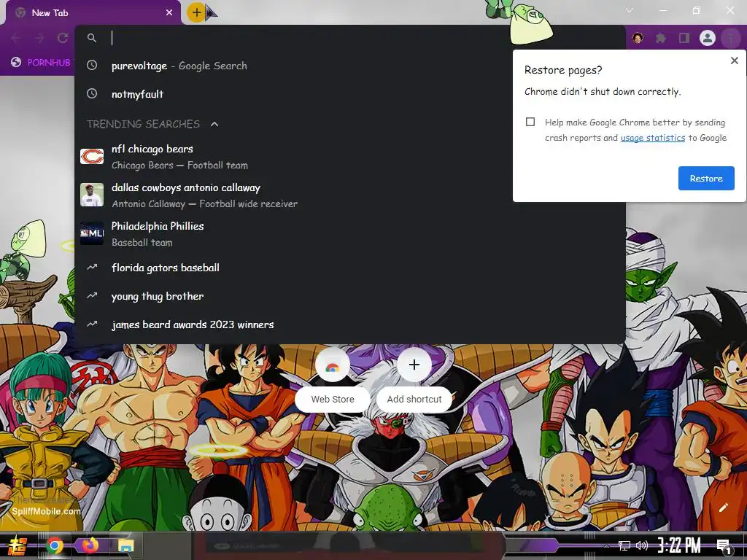Open Chrome from the taskbar
Viewport: 747px width, 560px height.
(55, 545)
